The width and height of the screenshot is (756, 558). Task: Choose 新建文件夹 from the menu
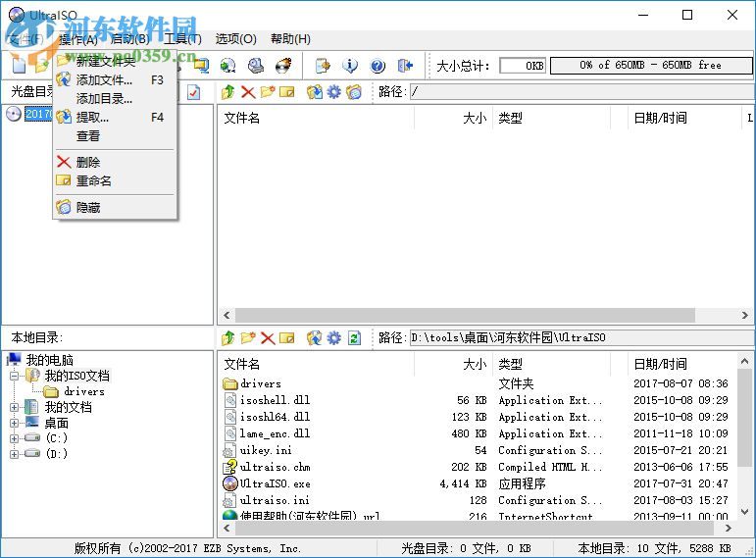[x=115, y=61]
